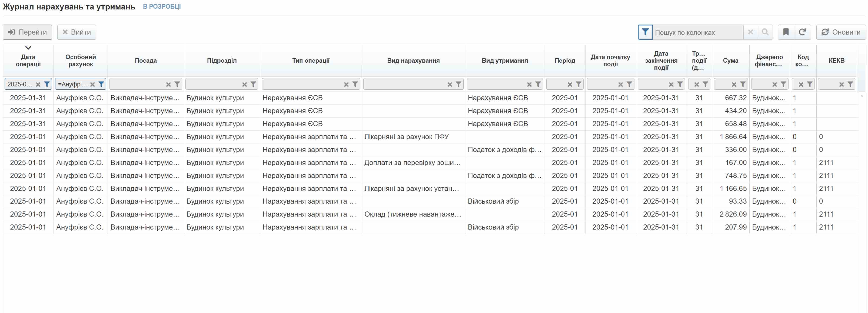The height and width of the screenshot is (313, 868).
Task: Select the 207.99 sum cell
Action: click(730, 227)
